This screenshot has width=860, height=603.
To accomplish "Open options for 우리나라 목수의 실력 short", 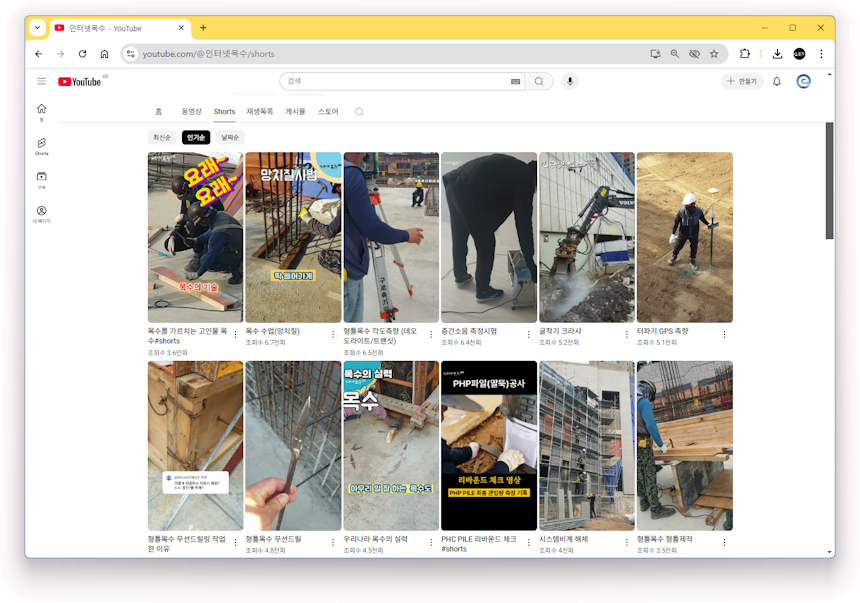I will coord(431,542).
